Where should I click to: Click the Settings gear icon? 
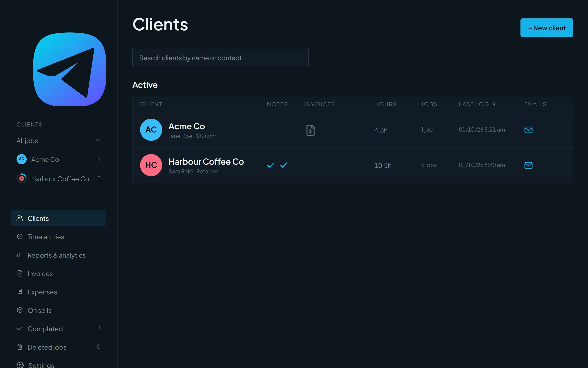click(x=20, y=365)
